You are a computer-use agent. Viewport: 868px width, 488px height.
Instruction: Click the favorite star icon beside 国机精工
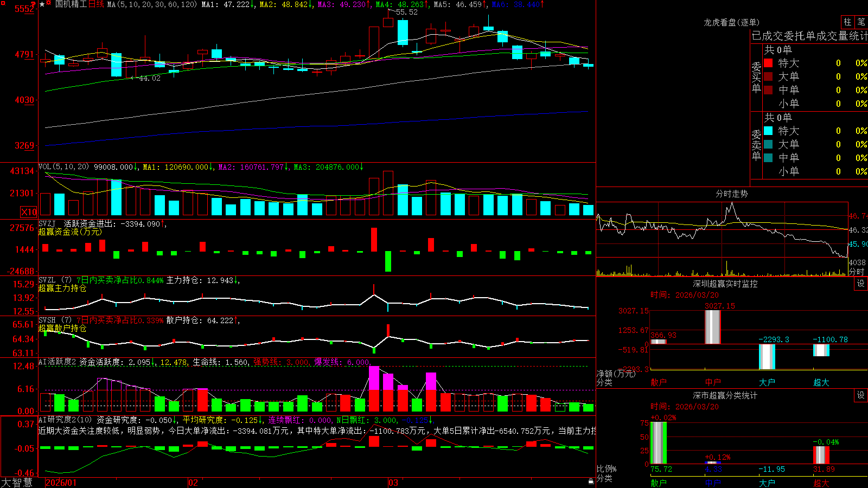[42, 4]
